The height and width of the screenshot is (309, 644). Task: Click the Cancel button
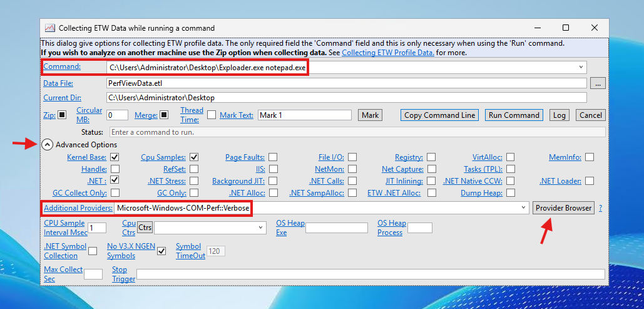click(591, 115)
